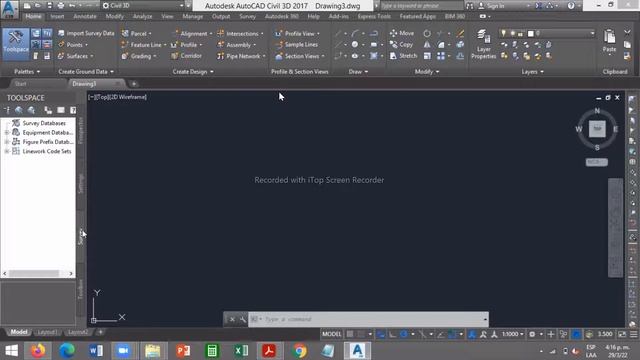Open Layer Properties manager
Image resolution: width=640 pixels, height=360 pixels.
483,44
